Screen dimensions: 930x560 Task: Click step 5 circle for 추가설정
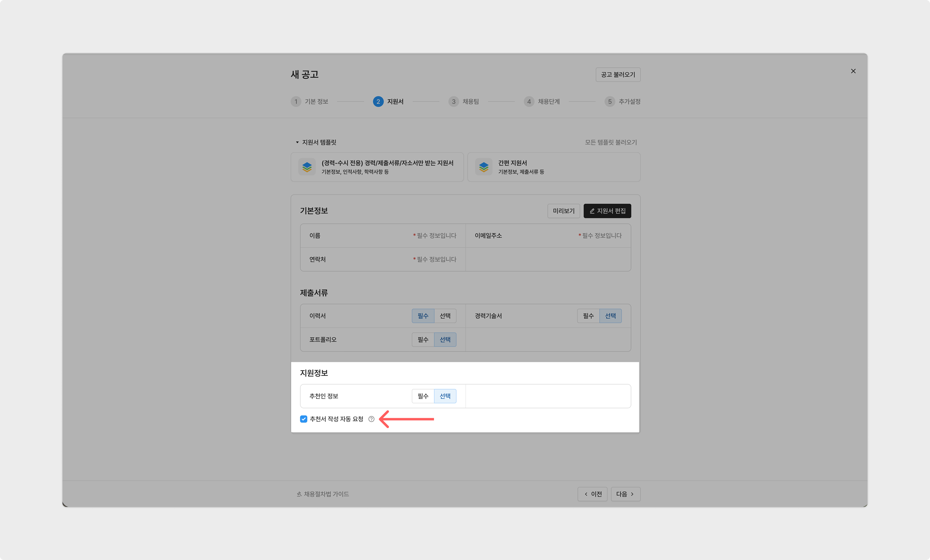[610, 101]
